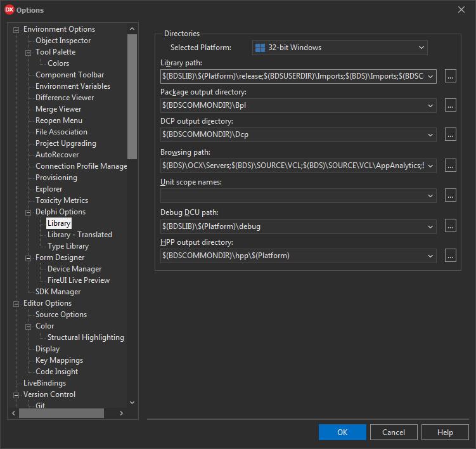Select FireUI Live Preview item
Screen dimensions: 476x449
[79, 280]
